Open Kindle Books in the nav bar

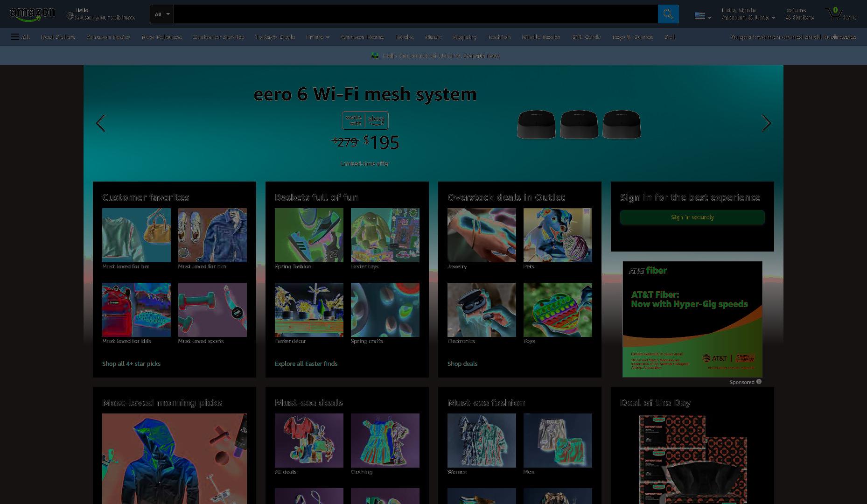[x=541, y=37]
